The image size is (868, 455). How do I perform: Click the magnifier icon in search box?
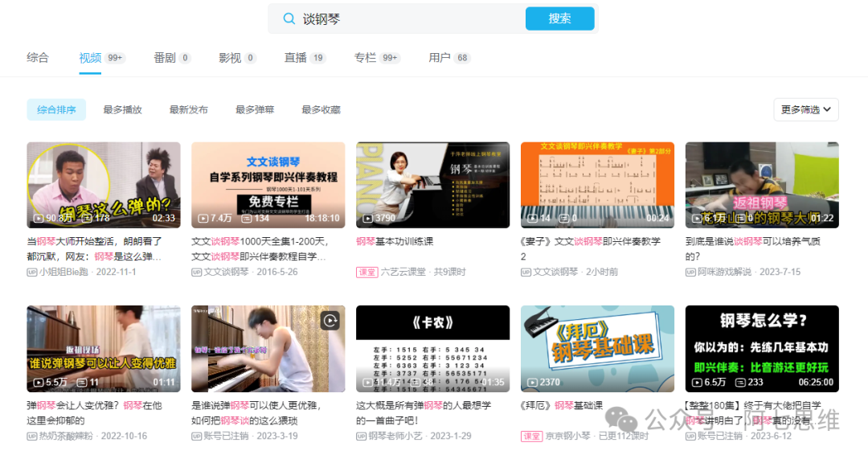pyautogui.click(x=289, y=18)
